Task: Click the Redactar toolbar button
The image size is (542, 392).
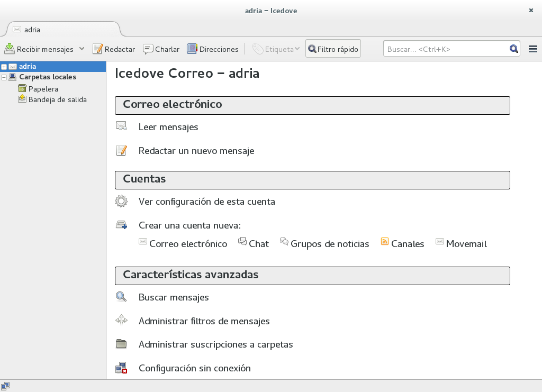Action: click(x=114, y=49)
